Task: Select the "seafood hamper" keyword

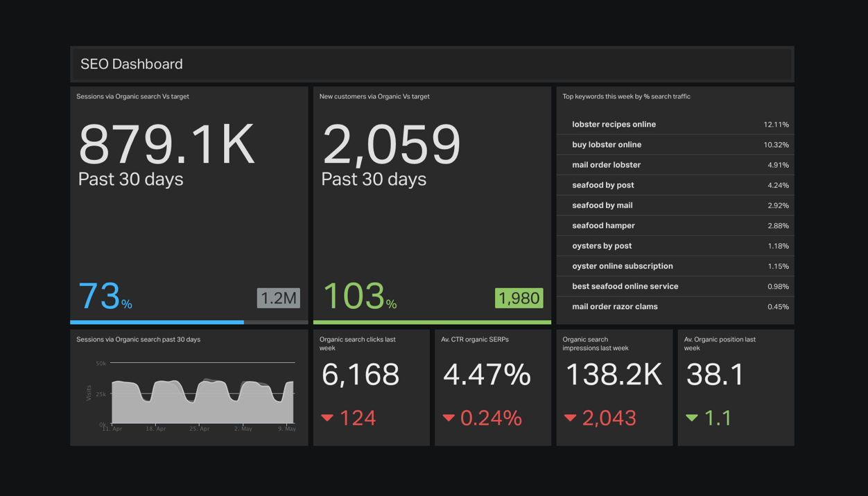Action: (x=603, y=226)
